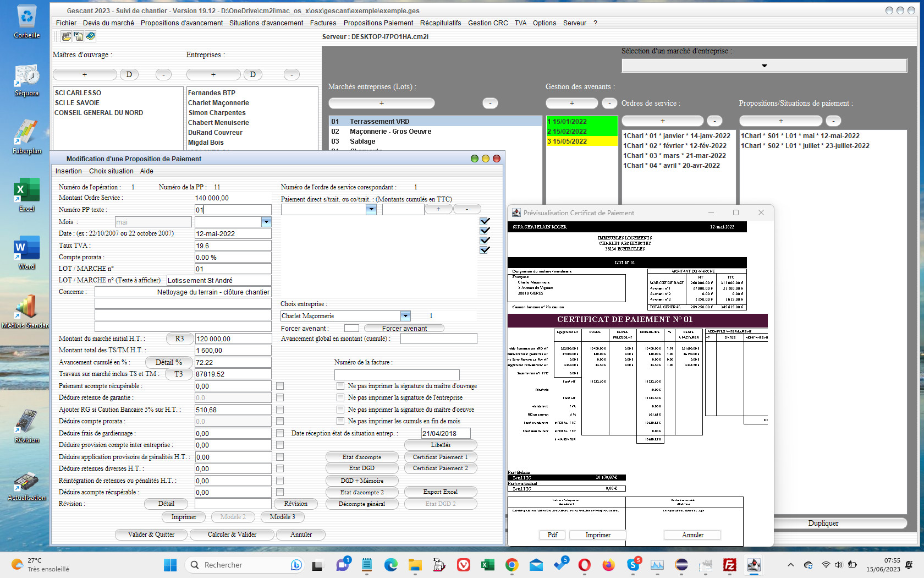
Task: Open the Mois dropdown arrow
Action: (266, 222)
